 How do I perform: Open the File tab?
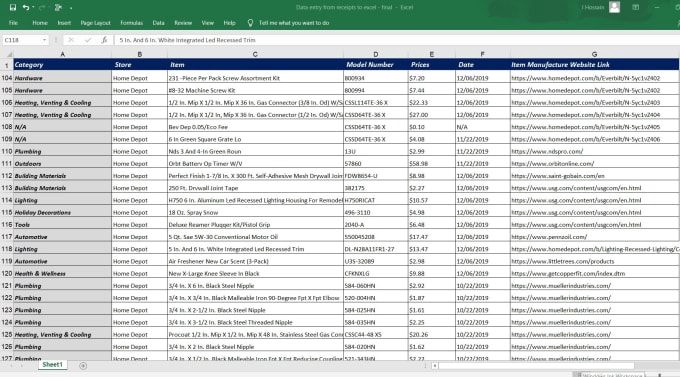(x=13, y=23)
